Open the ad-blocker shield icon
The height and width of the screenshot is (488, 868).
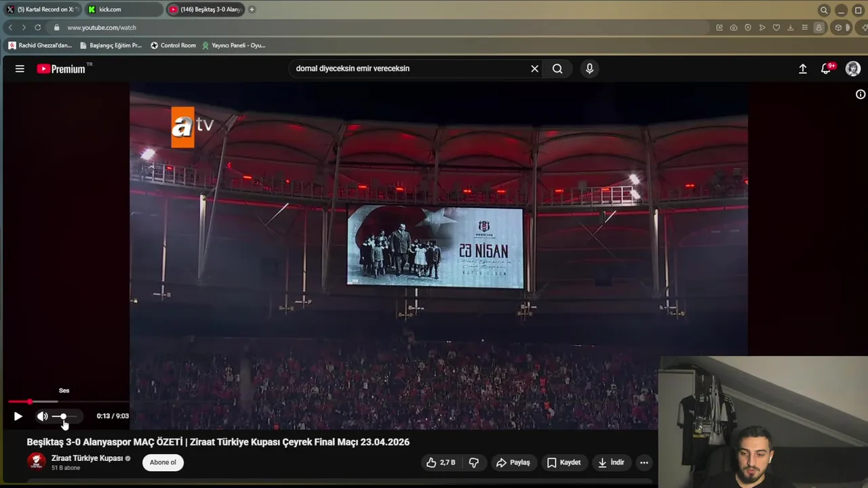748,28
